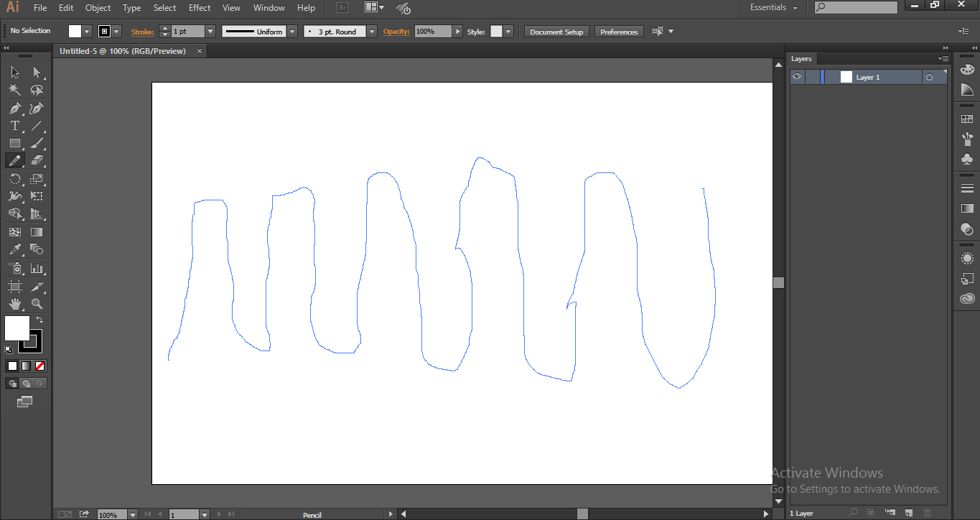Viewport: 980px width, 520px height.
Task: Switch to the Selection tool
Action: 14,72
